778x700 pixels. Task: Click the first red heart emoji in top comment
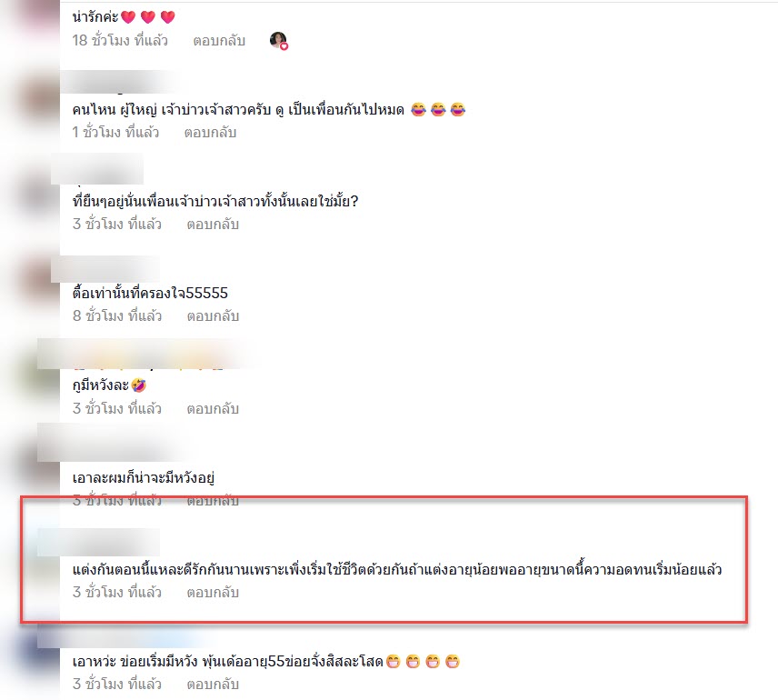pyautogui.click(x=128, y=17)
